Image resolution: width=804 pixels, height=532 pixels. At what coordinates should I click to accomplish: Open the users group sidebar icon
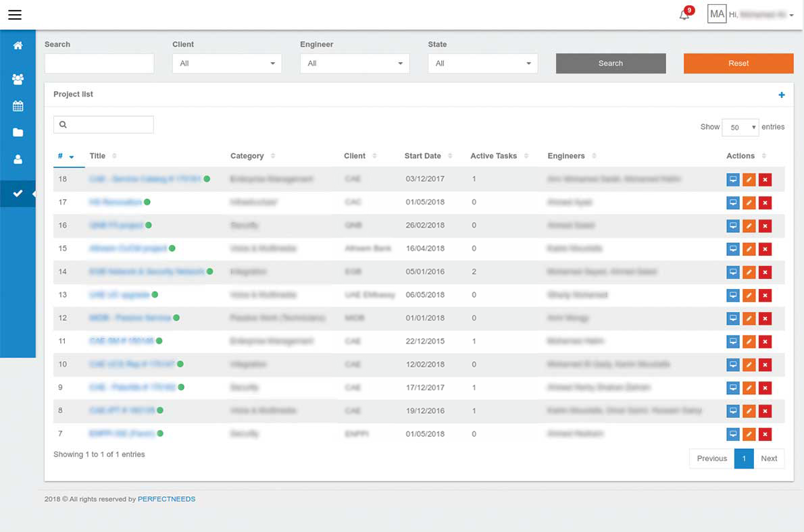[x=18, y=79]
